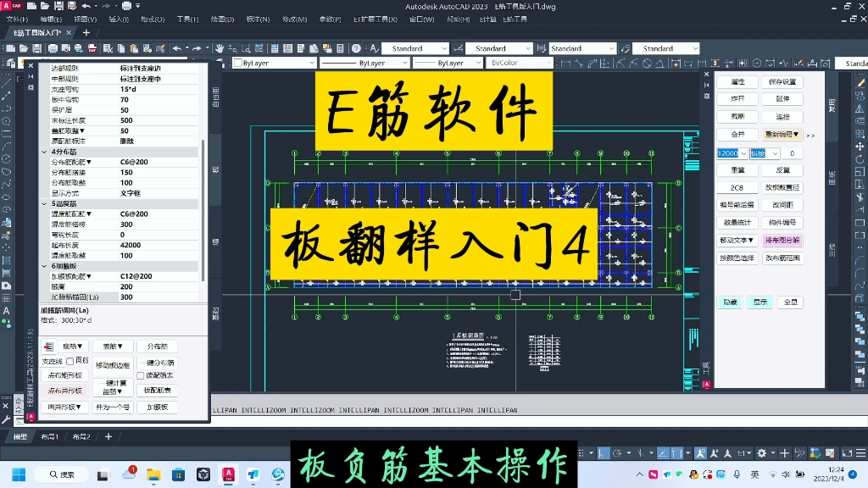The height and width of the screenshot is (488, 868).
Task: Click the zoom window icon in toolbar
Action: coord(246,48)
